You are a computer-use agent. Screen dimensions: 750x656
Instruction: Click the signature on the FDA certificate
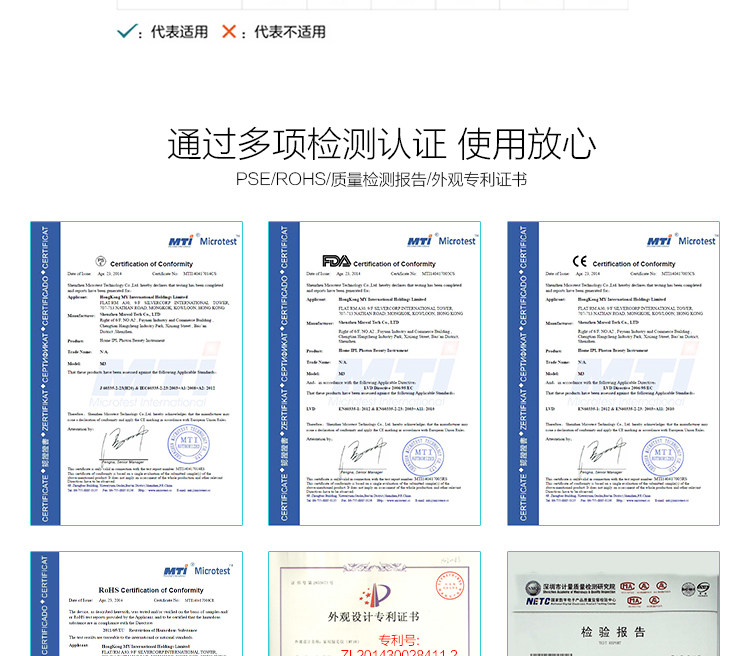point(363,455)
